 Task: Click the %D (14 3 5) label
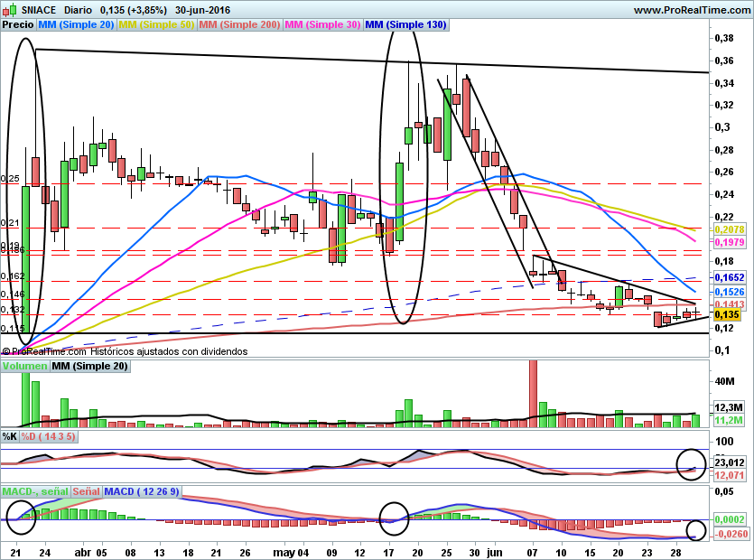click(49, 436)
